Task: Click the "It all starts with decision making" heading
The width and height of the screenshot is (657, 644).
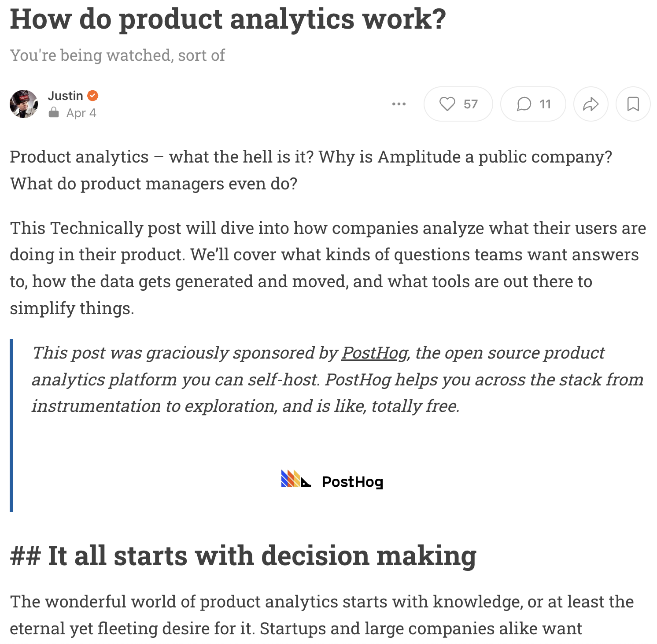Action: pos(262,555)
